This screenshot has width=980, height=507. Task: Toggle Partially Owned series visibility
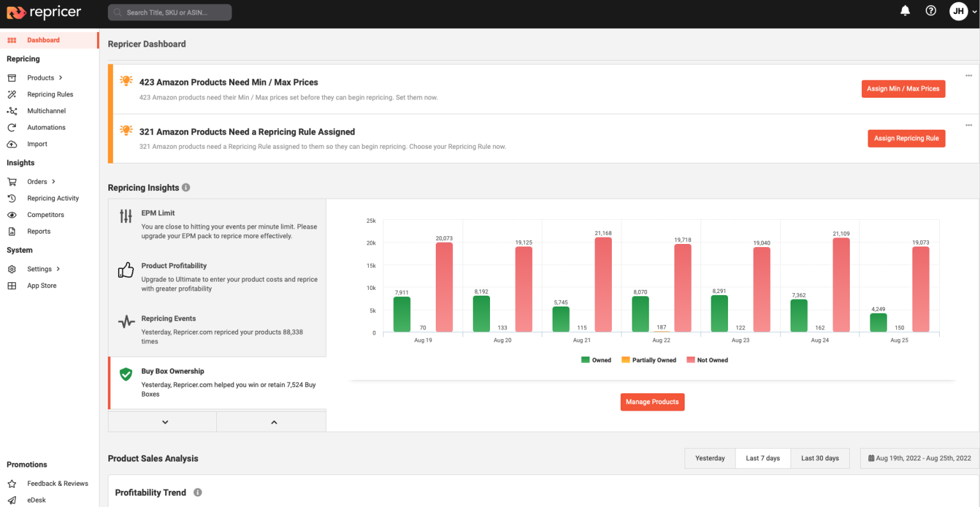click(649, 359)
